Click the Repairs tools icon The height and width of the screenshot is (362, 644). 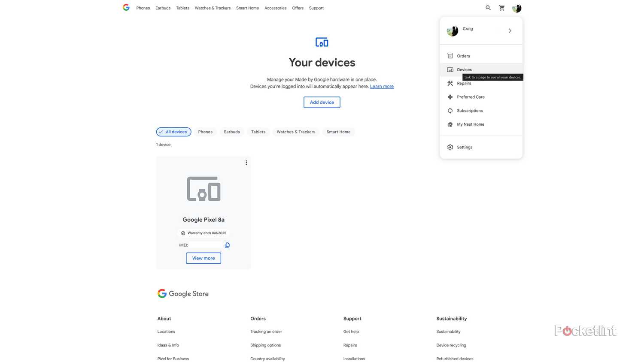450,84
